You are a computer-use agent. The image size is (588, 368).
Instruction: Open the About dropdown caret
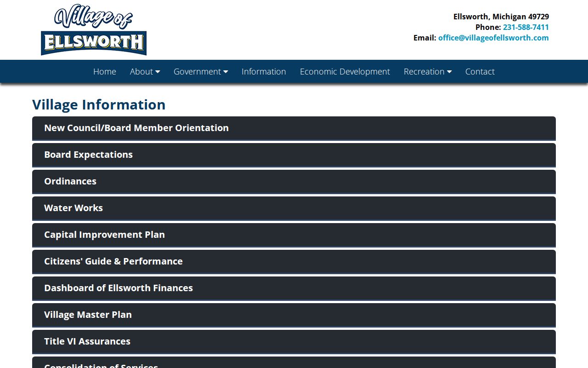click(x=158, y=72)
